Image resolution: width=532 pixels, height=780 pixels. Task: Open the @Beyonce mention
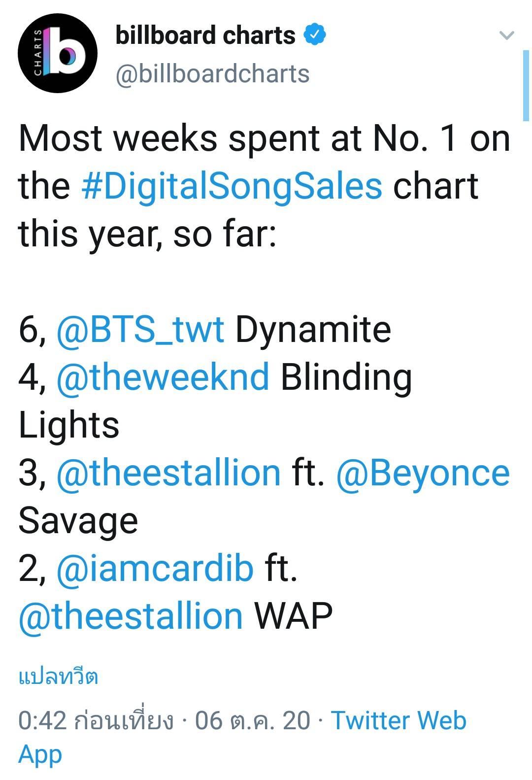(x=423, y=473)
